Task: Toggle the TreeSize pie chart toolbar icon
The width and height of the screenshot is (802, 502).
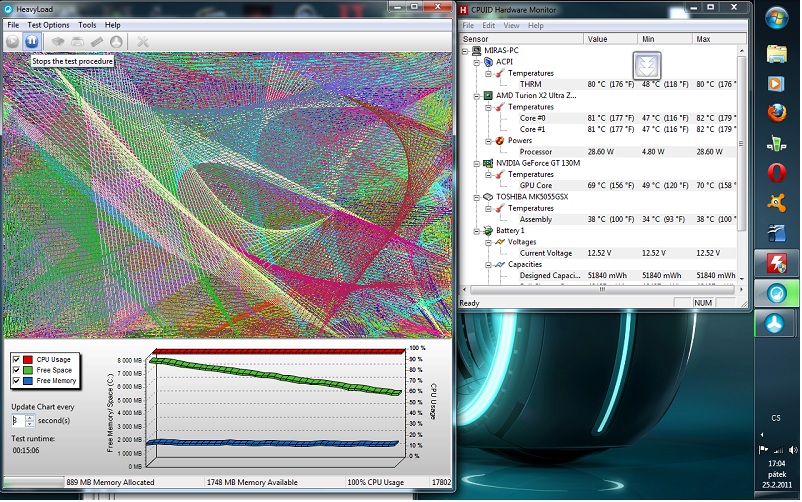Action: [116, 41]
